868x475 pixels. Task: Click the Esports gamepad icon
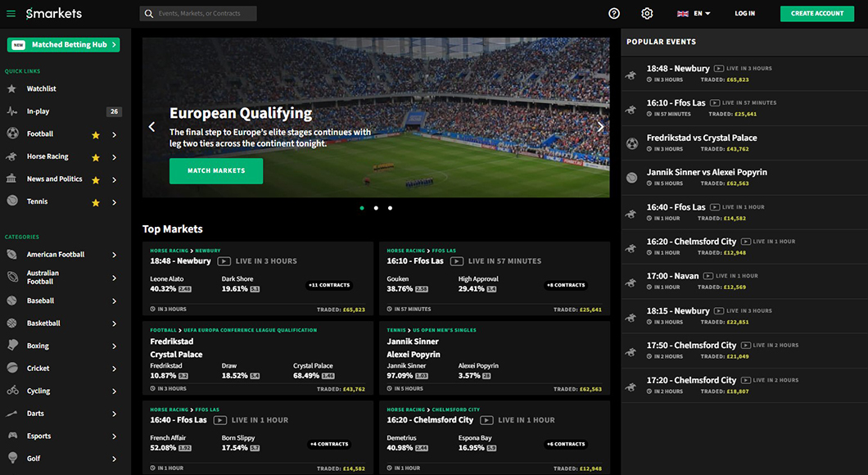(12, 436)
